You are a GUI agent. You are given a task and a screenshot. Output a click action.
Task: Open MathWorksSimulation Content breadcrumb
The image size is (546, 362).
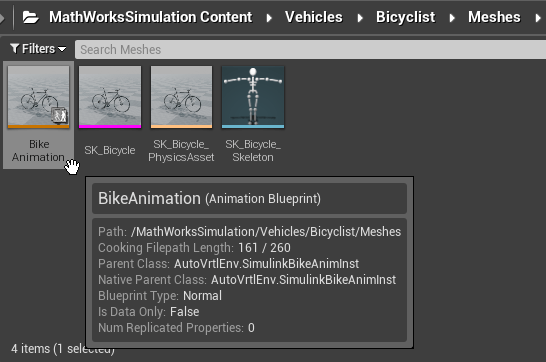click(150, 17)
